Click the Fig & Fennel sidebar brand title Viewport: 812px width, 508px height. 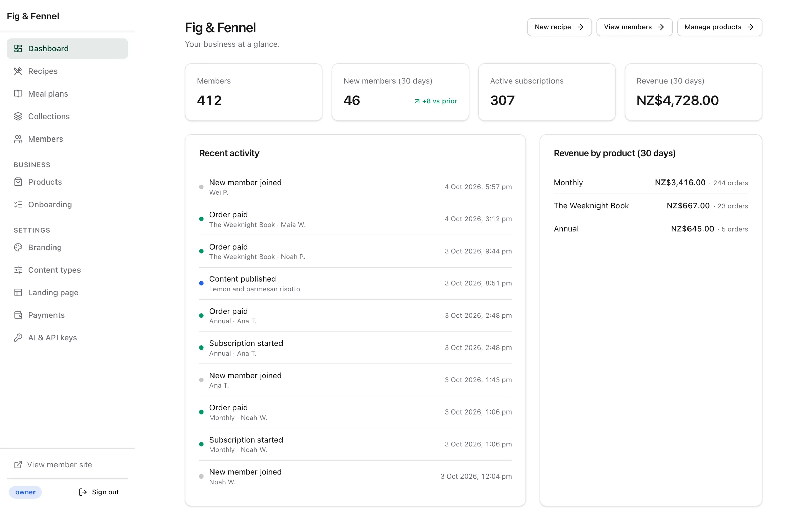click(33, 16)
